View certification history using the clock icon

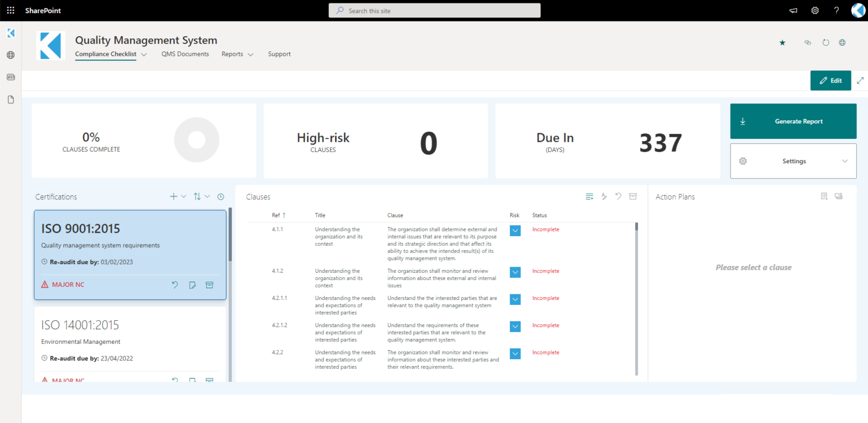click(221, 196)
